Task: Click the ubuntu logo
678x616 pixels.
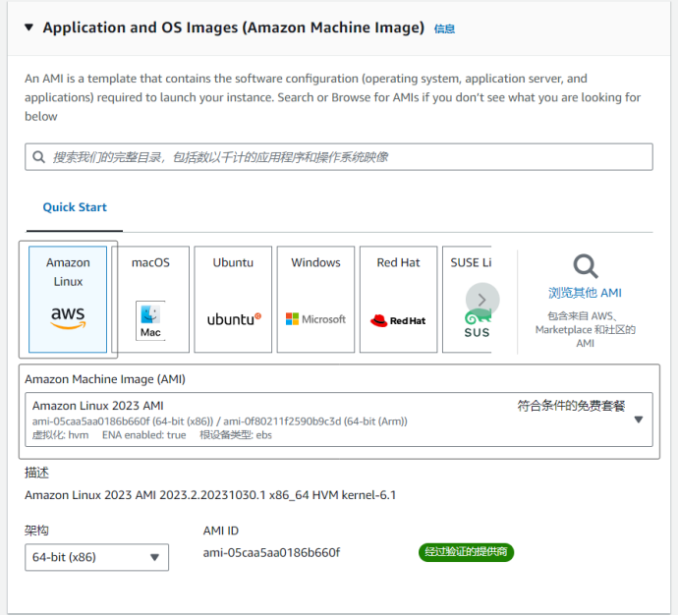Action: [234, 319]
